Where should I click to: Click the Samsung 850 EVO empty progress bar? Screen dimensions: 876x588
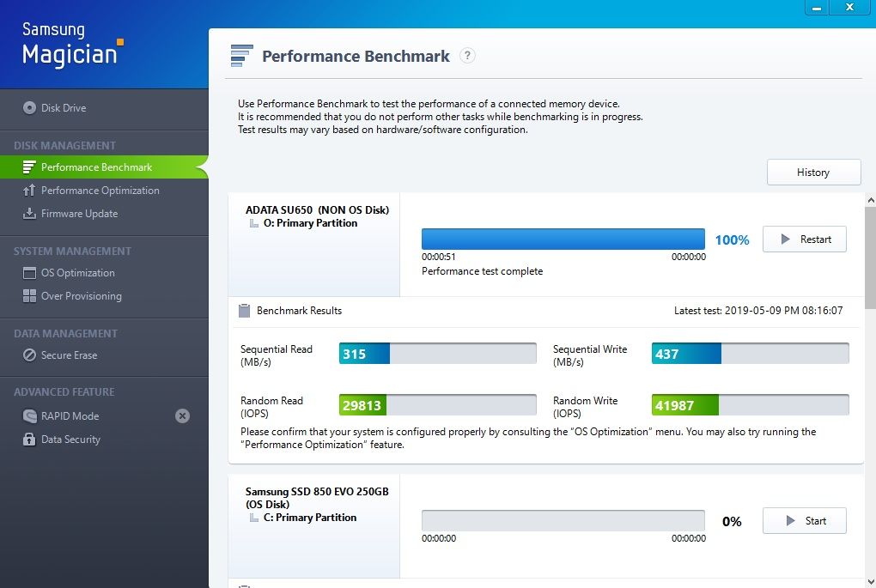coord(563,520)
